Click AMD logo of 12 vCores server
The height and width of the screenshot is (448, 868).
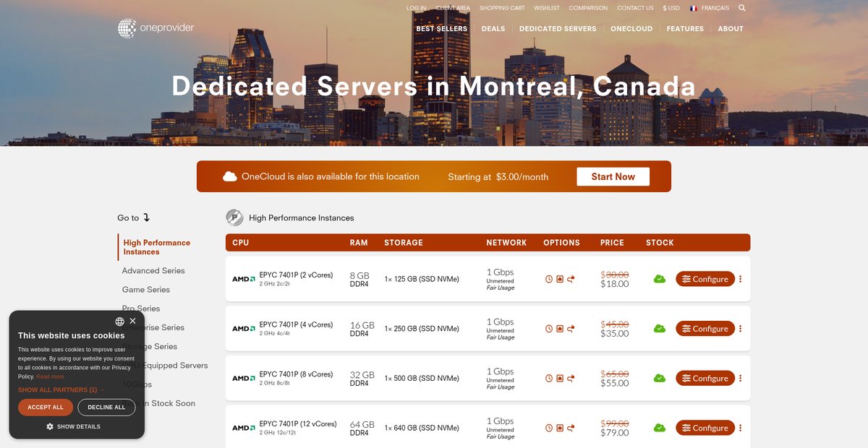pos(244,428)
